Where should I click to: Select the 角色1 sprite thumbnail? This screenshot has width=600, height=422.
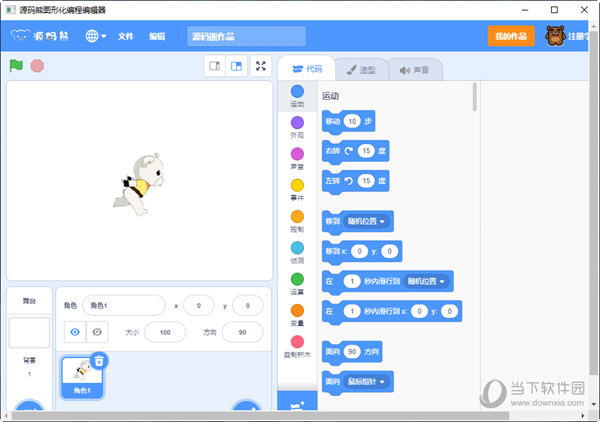click(x=82, y=378)
